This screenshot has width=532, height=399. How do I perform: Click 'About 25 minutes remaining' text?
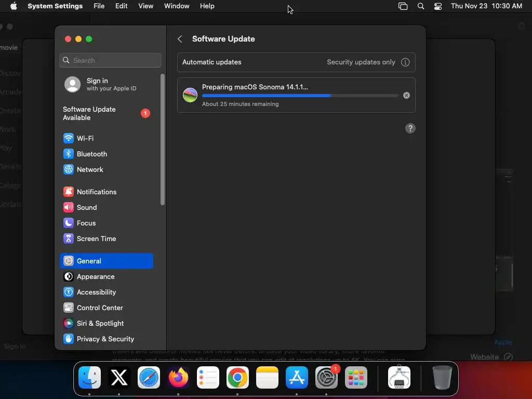pos(240,104)
